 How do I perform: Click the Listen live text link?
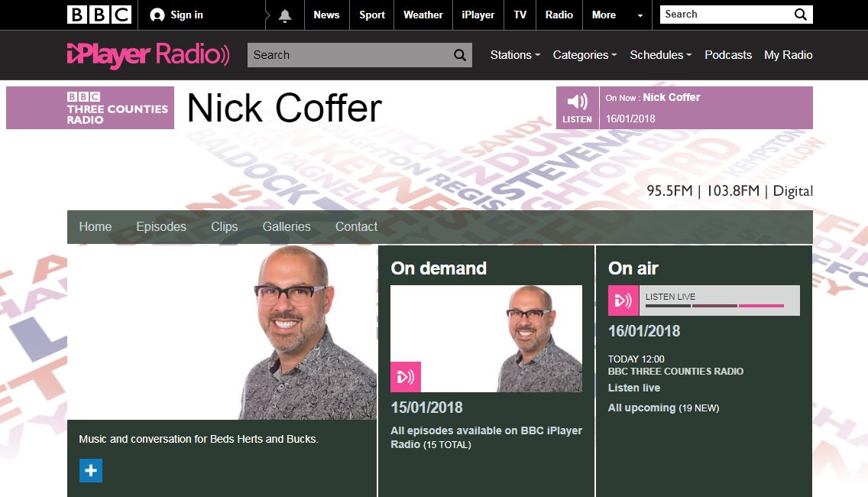[634, 388]
